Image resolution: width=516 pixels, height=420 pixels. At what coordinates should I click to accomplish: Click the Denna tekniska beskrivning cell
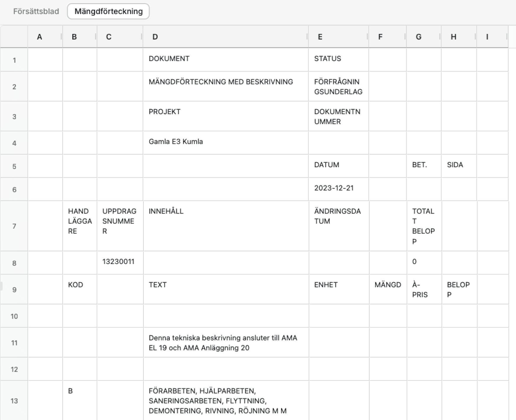226,342
